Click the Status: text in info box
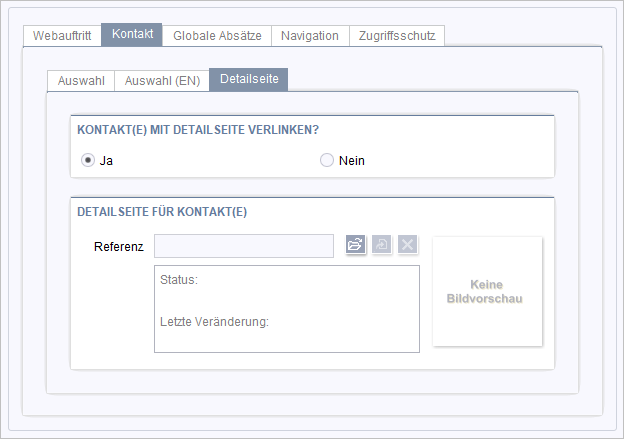The height and width of the screenshot is (439, 624). point(179,280)
